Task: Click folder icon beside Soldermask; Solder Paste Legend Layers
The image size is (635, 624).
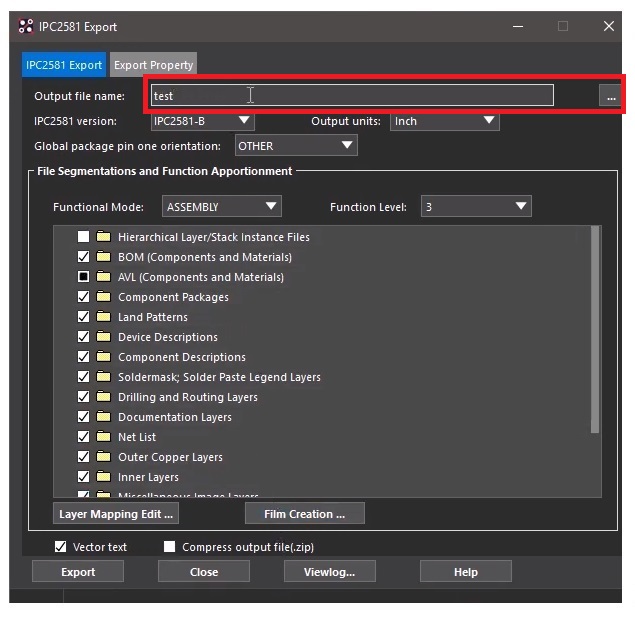Action: click(x=103, y=377)
